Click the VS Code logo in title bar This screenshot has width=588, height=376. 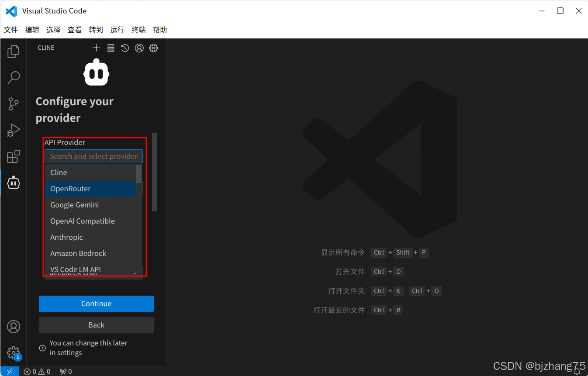tap(11, 11)
